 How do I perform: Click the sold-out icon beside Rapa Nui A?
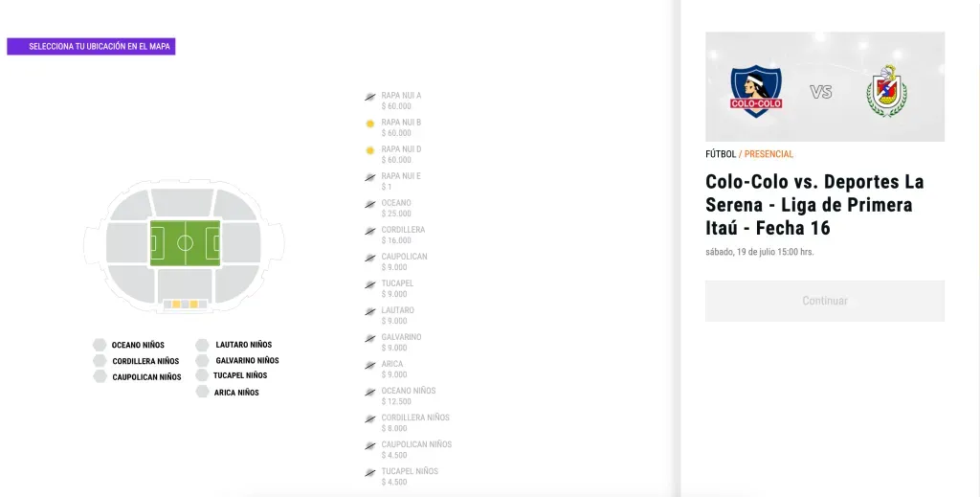tap(370, 97)
